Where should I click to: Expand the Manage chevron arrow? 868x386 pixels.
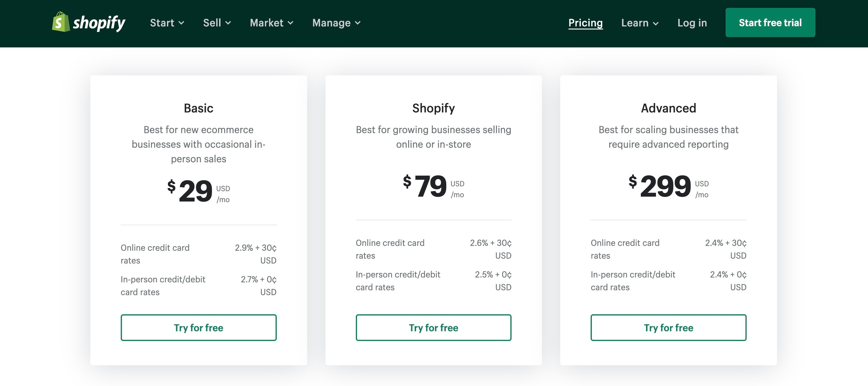358,23
